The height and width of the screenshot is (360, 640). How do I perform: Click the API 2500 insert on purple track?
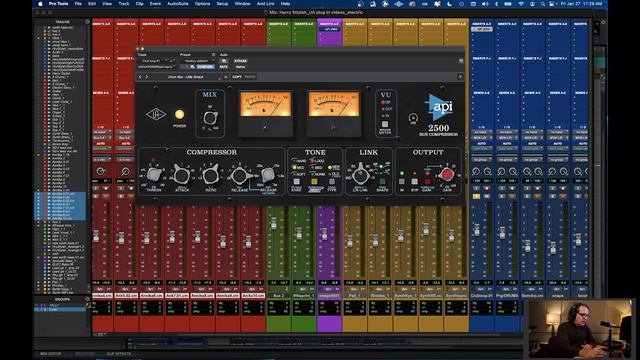(330, 29)
